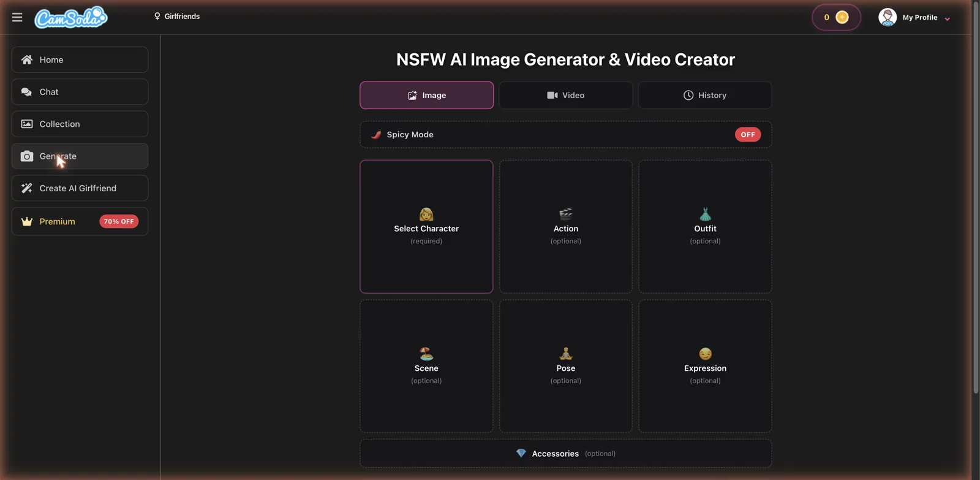Open the Expression option card

coord(705,366)
